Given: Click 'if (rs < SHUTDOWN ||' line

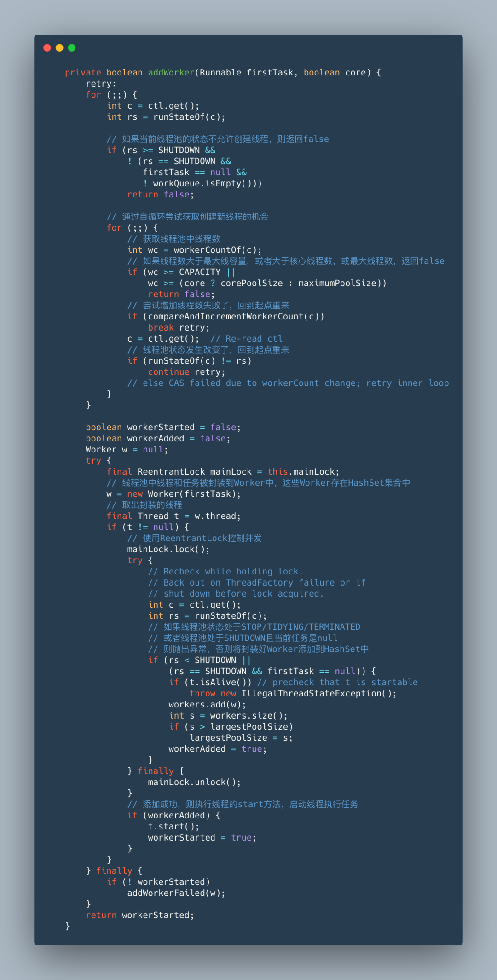Looking at the screenshot, I should [200, 660].
